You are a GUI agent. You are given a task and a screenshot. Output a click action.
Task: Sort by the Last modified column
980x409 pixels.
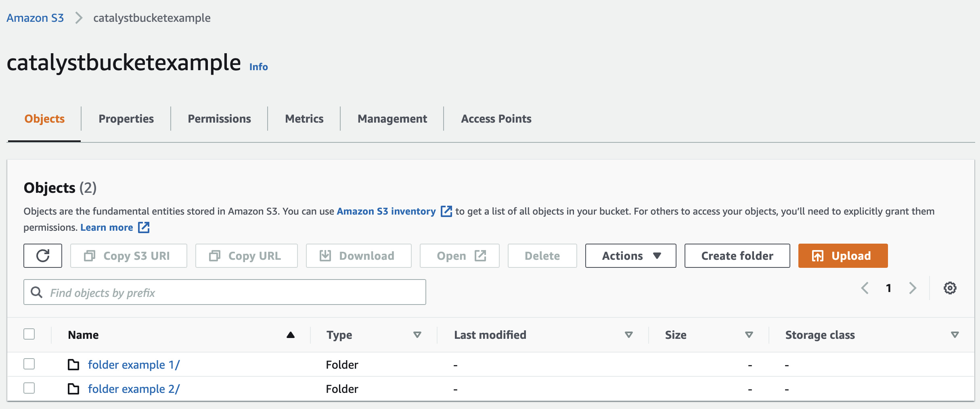tap(628, 335)
